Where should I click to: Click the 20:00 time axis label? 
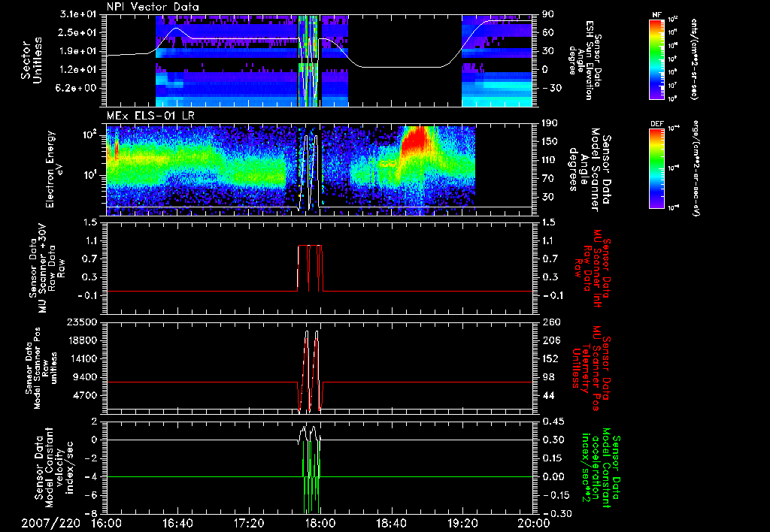click(x=534, y=523)
